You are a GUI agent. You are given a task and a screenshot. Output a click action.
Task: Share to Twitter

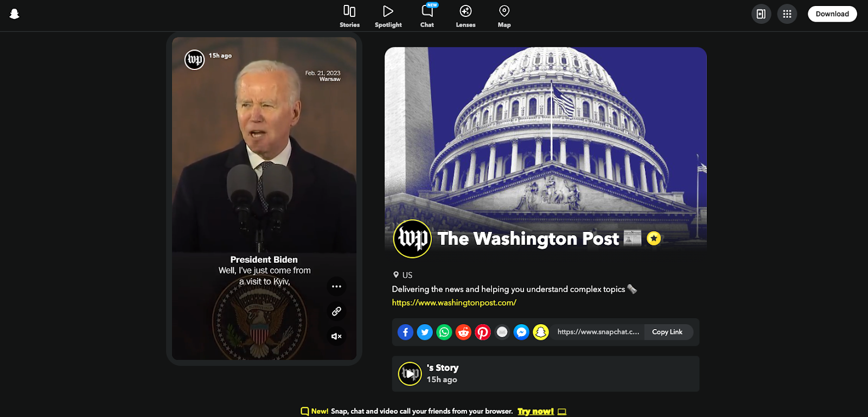point(425,332)
